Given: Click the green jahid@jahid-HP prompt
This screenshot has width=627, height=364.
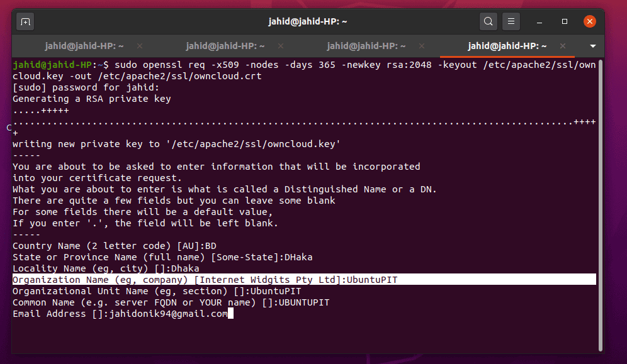Looking at the screenshot, I should [x=52, y=65].
